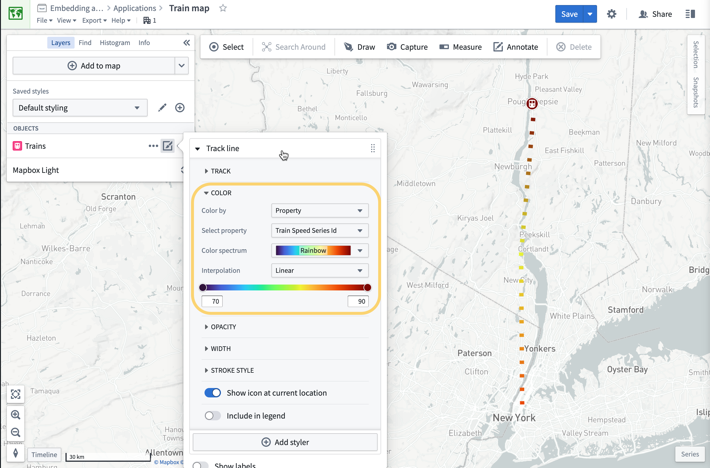Click the minimum gradient slider handle
This screenshot has height=468, width=710.
click(203, 287)
